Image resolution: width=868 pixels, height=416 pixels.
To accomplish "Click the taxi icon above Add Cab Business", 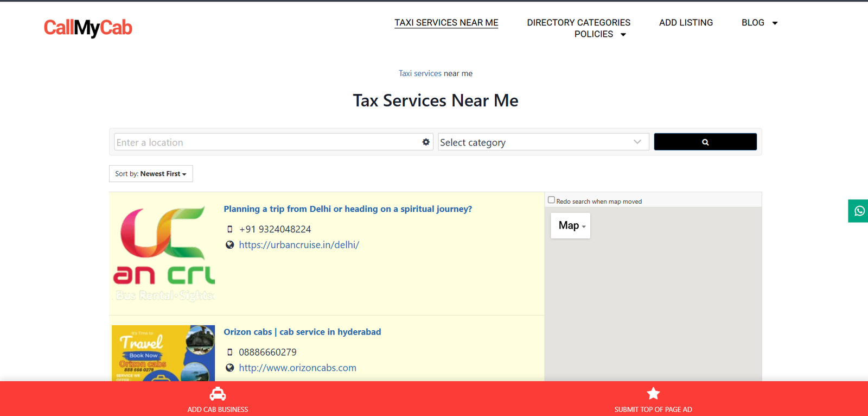I will [218, 394].
